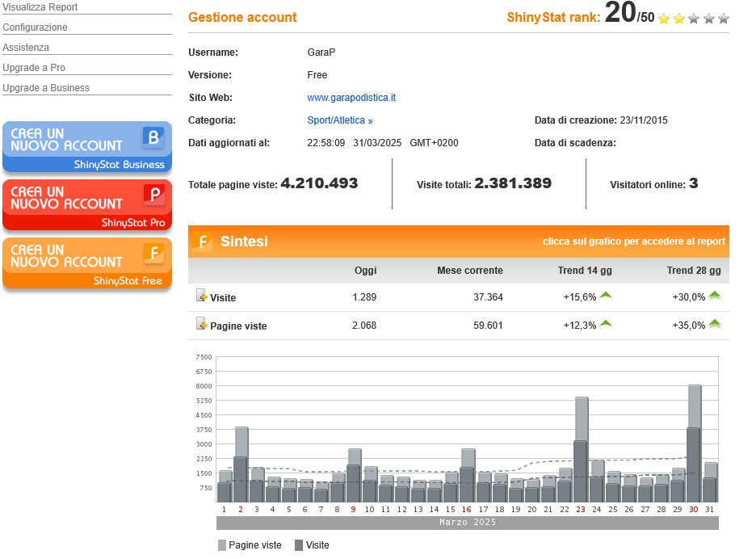Click the Gestione account heading

(x=242, y=17)
